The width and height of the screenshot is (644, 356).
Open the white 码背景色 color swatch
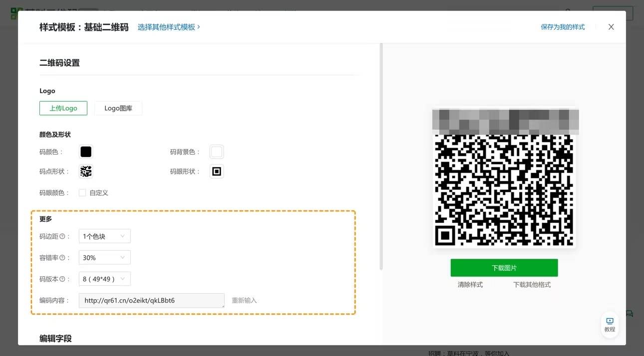(x=217, y=152)
